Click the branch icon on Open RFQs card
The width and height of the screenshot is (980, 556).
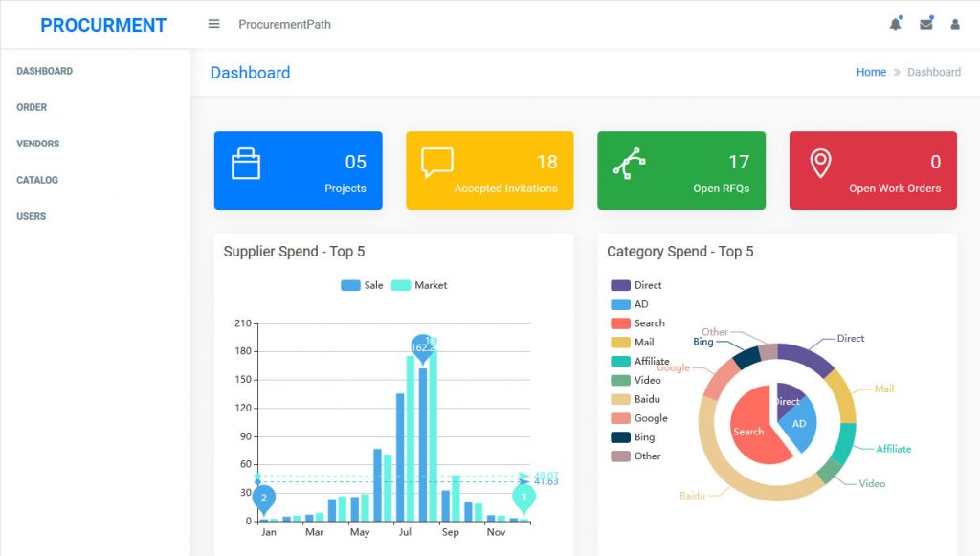[629, 163]
